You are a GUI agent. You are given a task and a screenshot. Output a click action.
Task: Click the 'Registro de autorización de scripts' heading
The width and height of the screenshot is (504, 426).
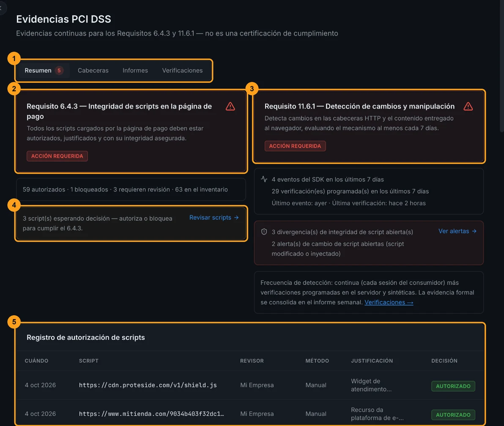85,337
